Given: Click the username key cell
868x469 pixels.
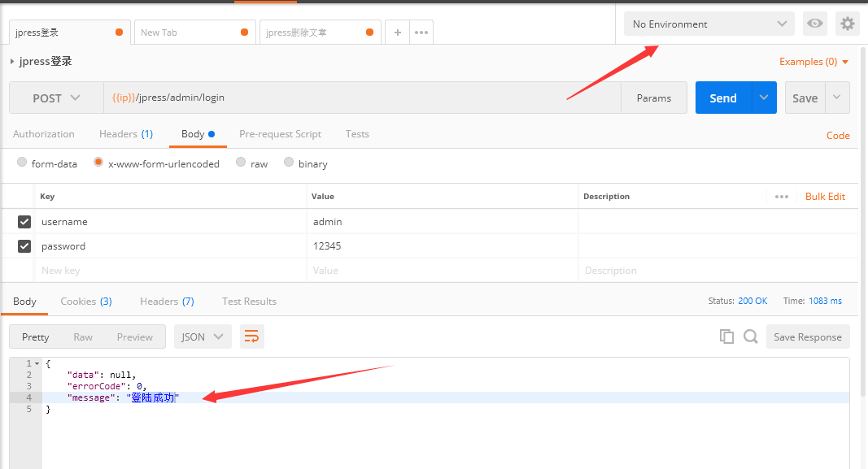Looking at the screenshot, I should click(x=171, y=222).
